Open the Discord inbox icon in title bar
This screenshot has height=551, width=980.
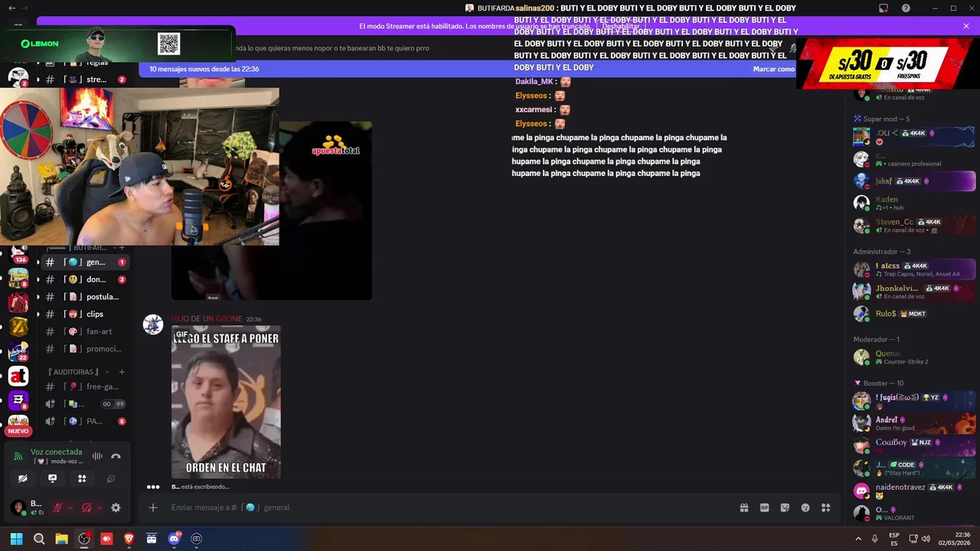pyautogui.click(x=884, y=8)
